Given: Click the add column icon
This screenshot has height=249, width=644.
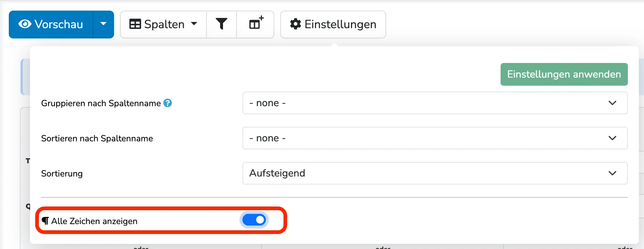Looking at the screenshot, I should pyautogui.click(x=256, y=23).
